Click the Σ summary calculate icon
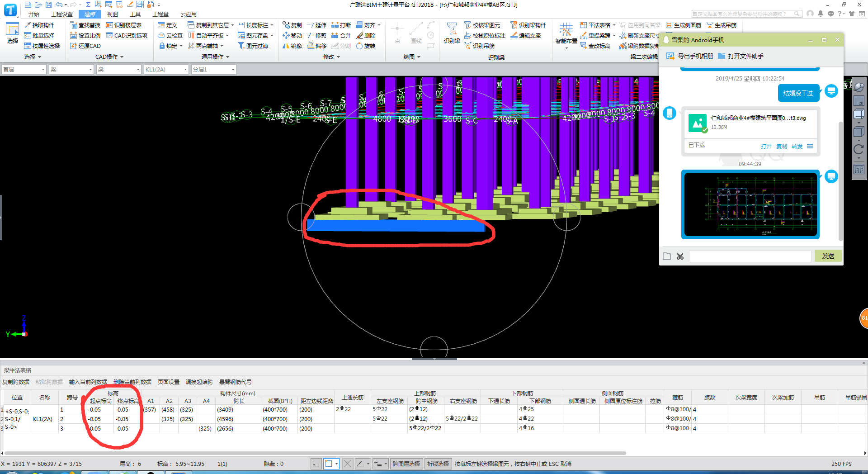868x474 pixels. click(88, 5)
